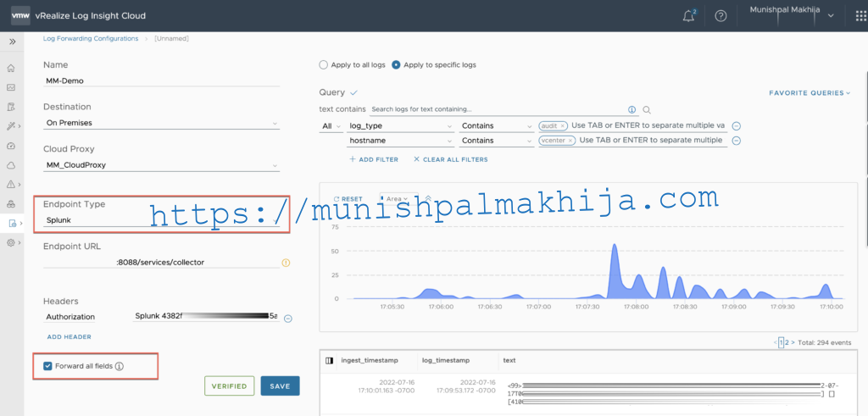Click Clear All Filters
Image resolution: width=868 pixels, height=416 pixels.
451,159
